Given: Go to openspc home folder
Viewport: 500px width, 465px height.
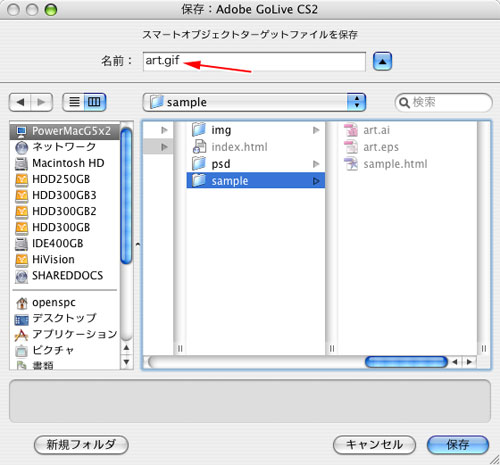Looking at the screenshot, I should coord(65,302).
